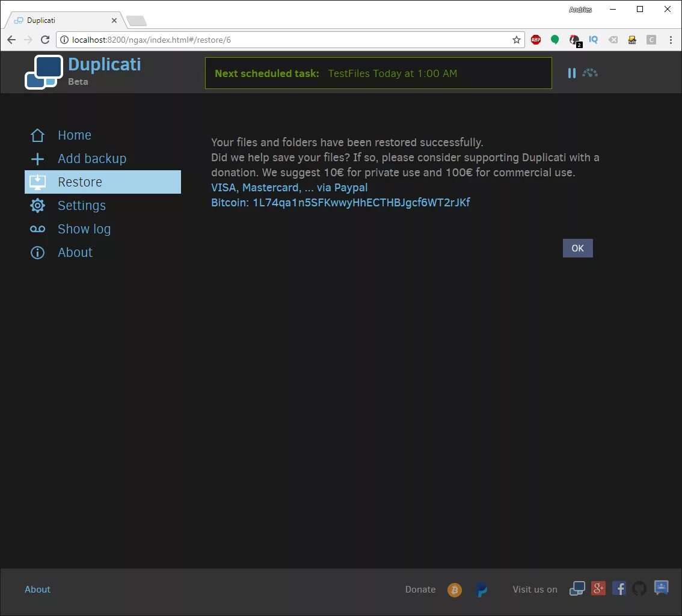Viewport: 682px width, 616px height.
Task: Click the About link in the footer
Action: coord(37,590)
